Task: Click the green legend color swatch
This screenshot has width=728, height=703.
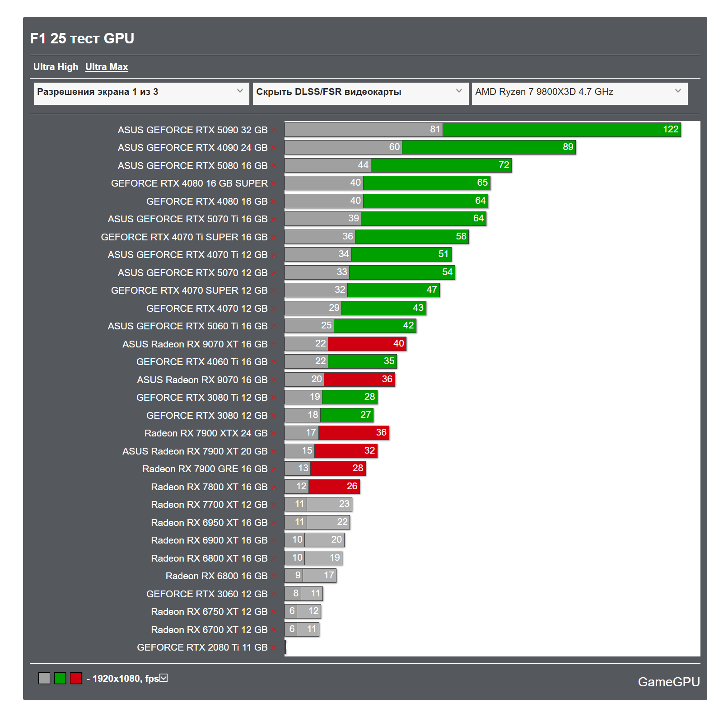Action: pyautogui.click(x=60, y=678)
